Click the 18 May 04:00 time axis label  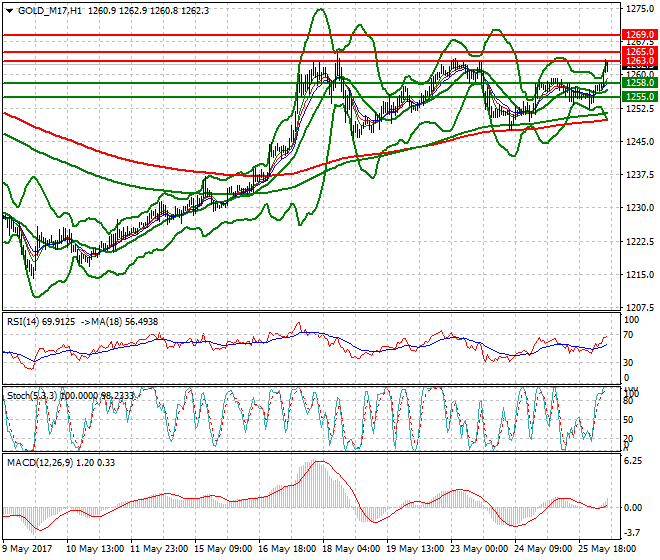[x=351, y=549]
